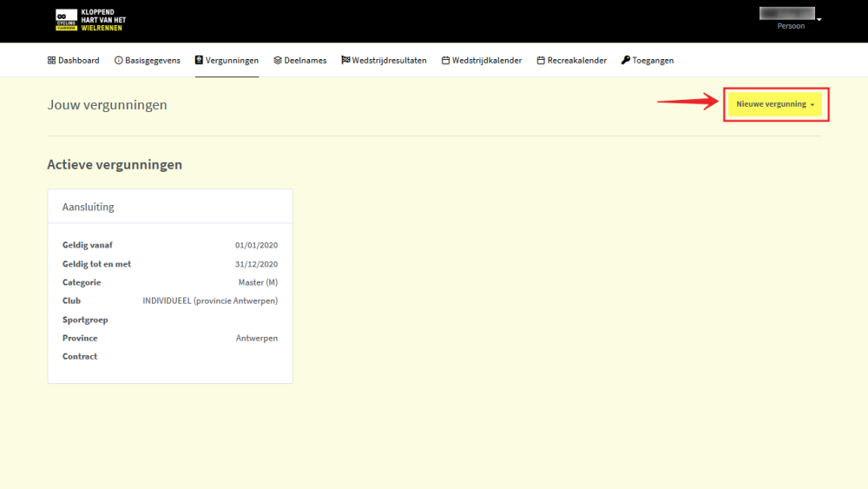Image resolution: width=868 pixels, height=489 pixels.
Task: Open Wedstrijdresultaten tab
Action: click(x=385, y=60)
